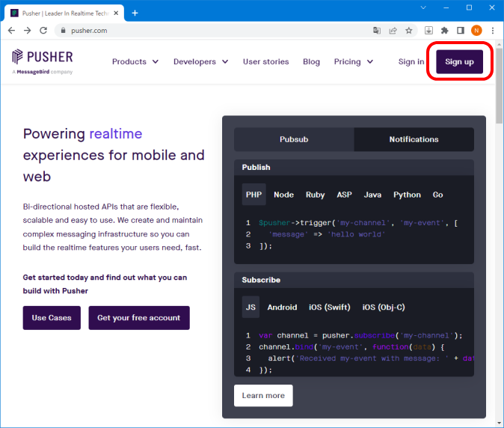
Task: Select the PHP publish example
Action: [253, 195]
